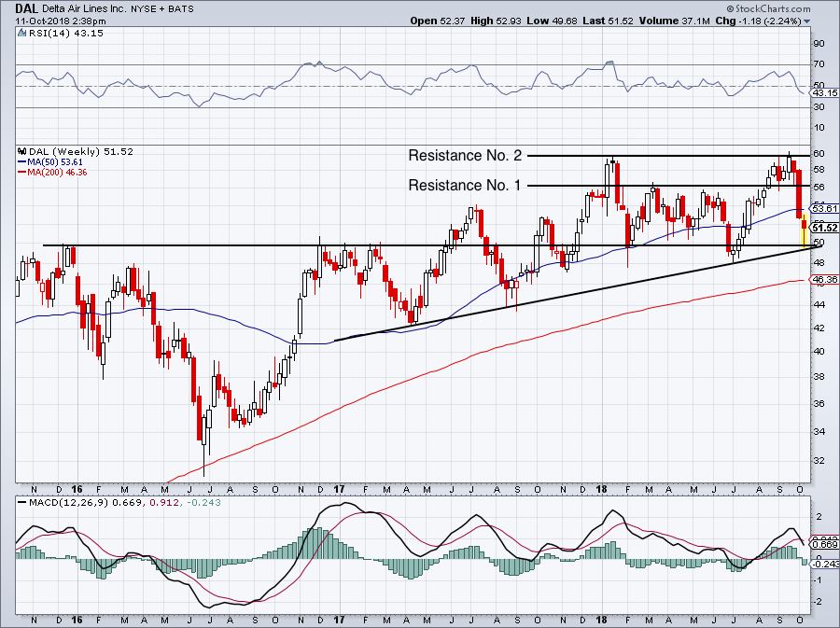Click the Chg -1.18 (-2.24%) value
The image size is (840, 628).
pyautogui.click(x=759, y=21)
